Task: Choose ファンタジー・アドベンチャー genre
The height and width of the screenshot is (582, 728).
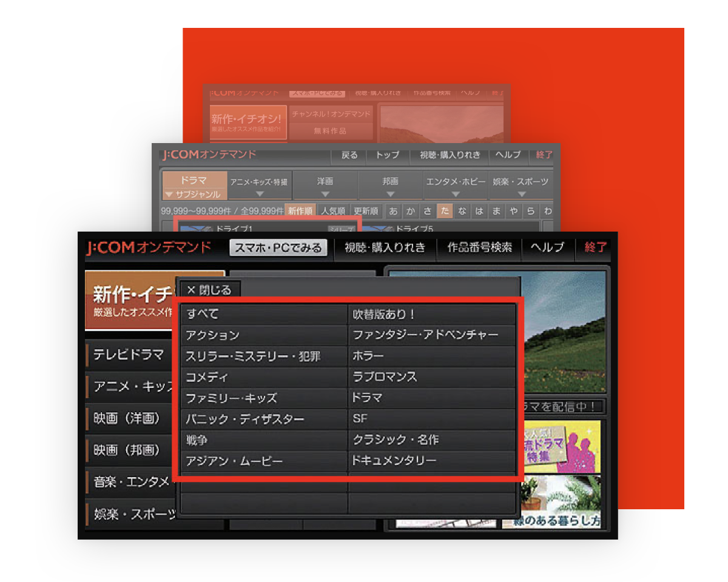Action: click(432, 335)
